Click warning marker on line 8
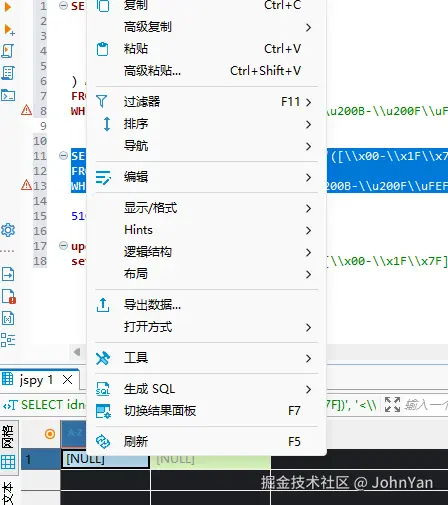This screenshot has width=448, height=505. 26,110
